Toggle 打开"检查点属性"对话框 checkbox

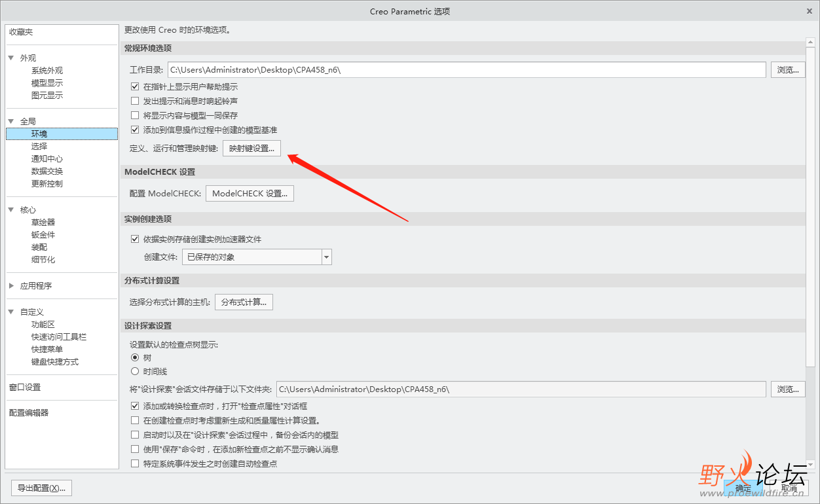pos(135,406)
